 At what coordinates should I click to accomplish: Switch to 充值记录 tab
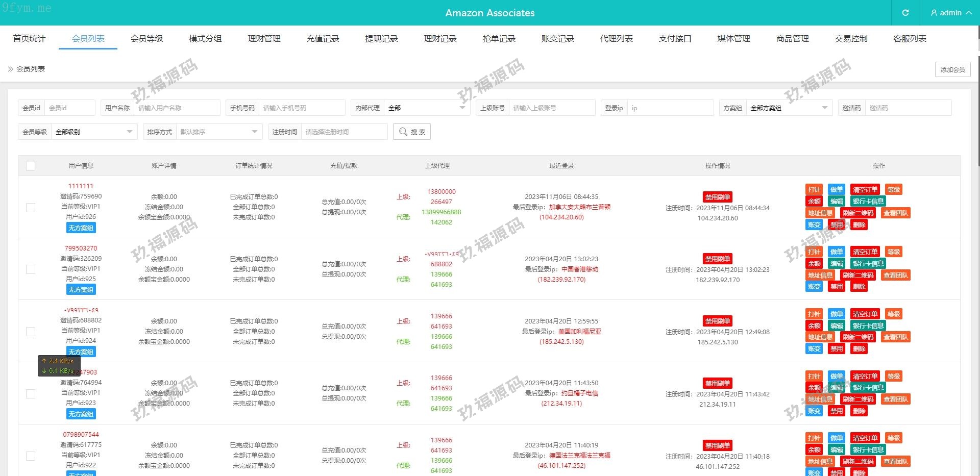pos(323,39)
